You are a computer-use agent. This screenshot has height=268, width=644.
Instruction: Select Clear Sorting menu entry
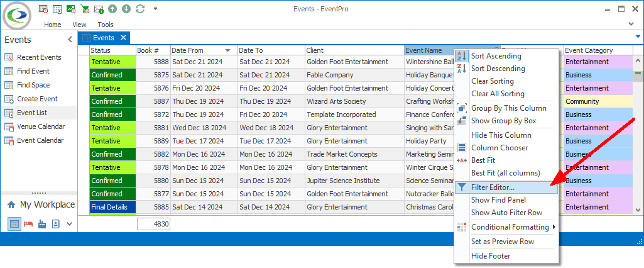[506, 81]
